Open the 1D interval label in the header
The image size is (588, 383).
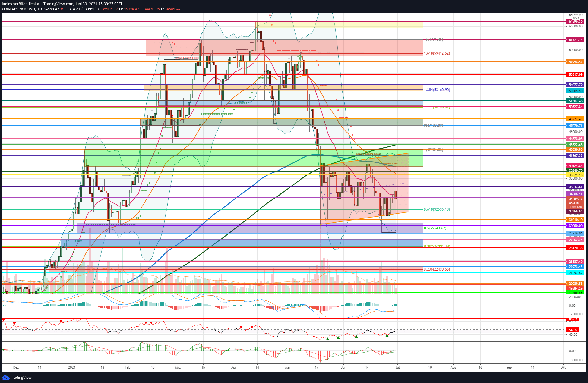(39, 9)
